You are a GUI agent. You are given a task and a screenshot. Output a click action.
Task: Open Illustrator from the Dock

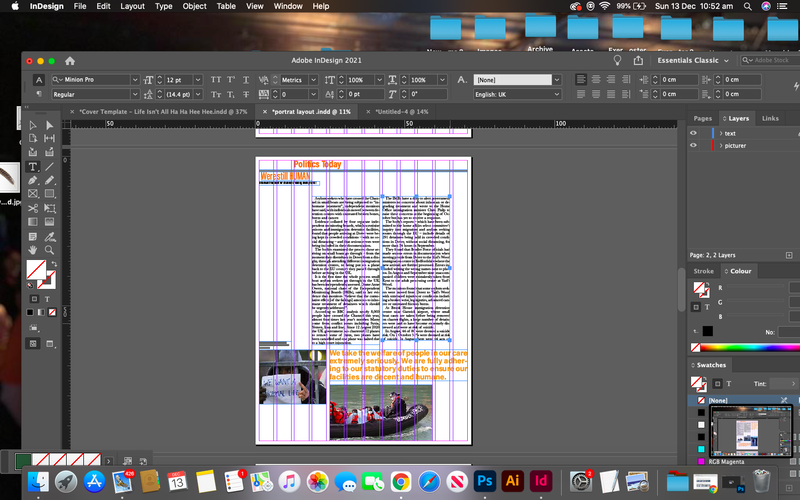pyautogui.click(x=513, y=481)
